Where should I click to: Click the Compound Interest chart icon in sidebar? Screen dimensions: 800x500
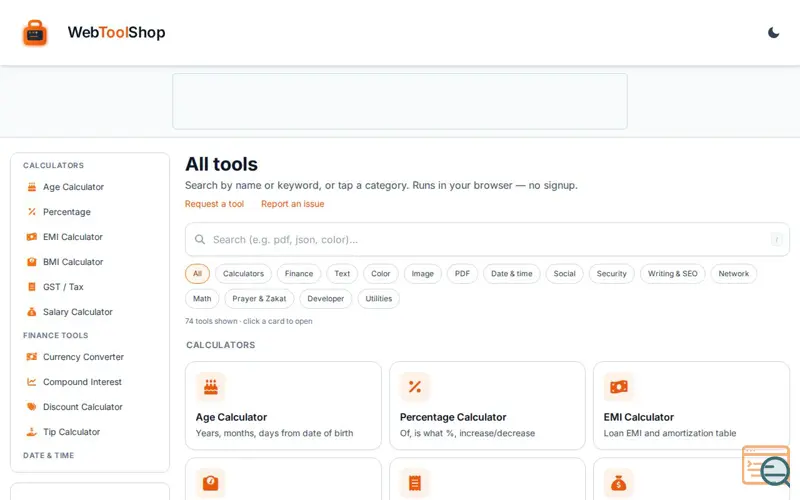point(32,382)
